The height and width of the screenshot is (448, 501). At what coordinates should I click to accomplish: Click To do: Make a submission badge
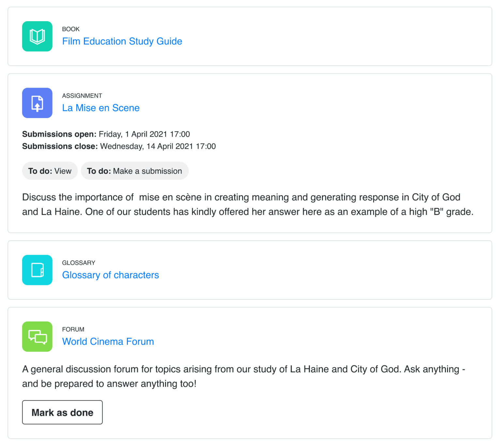135,171
